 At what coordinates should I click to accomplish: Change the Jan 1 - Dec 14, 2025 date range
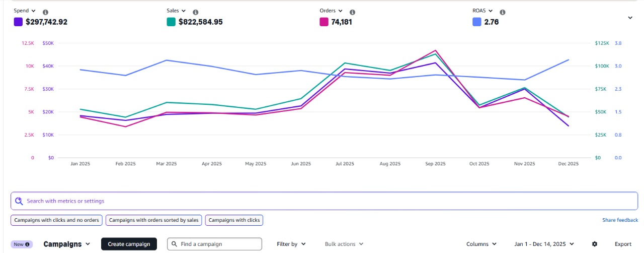544,244
